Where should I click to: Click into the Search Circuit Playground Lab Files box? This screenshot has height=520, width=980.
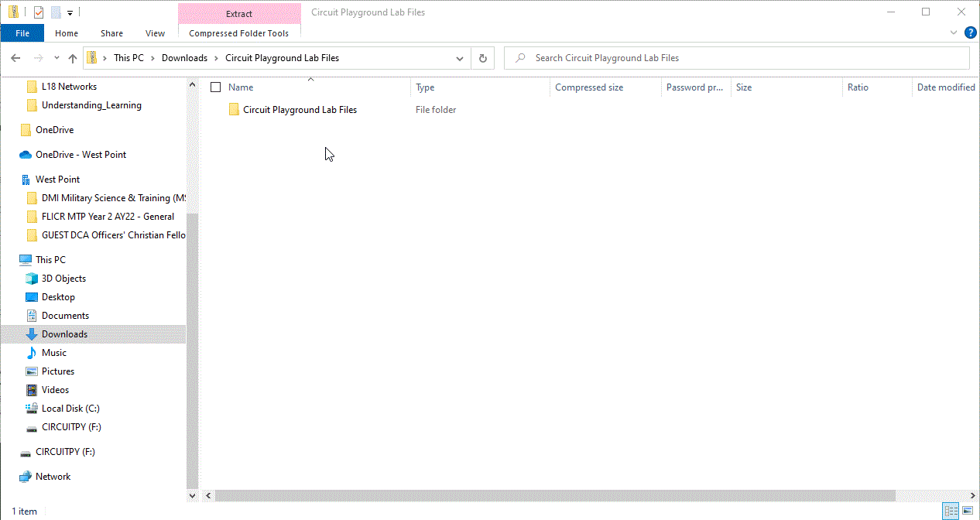[737, 58]
